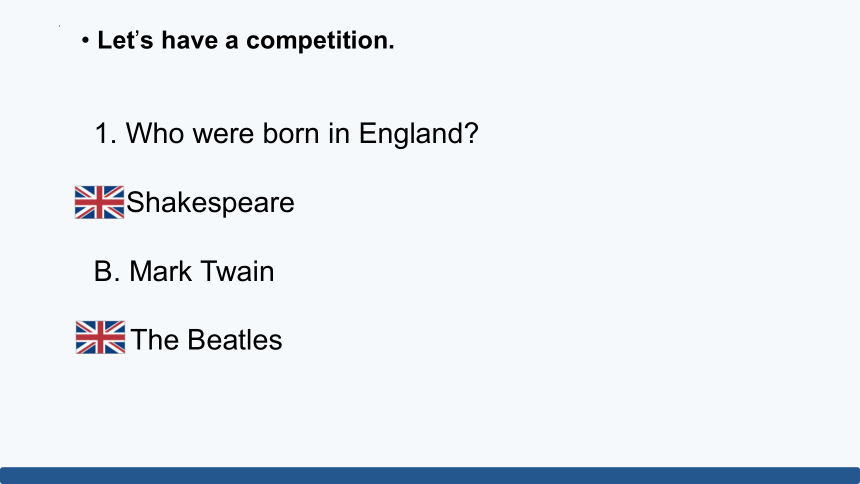Click the Union Jack flag beside Shakespeare
Viewport: 860px width, 484px height.
(x=99, y=202)
